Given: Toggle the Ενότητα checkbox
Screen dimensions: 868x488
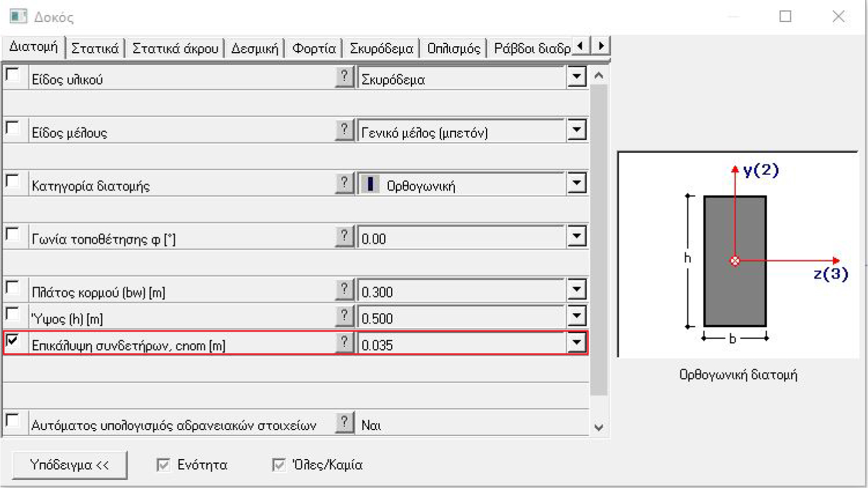Looking at the screenshot, I should click(x=163, y=464).
